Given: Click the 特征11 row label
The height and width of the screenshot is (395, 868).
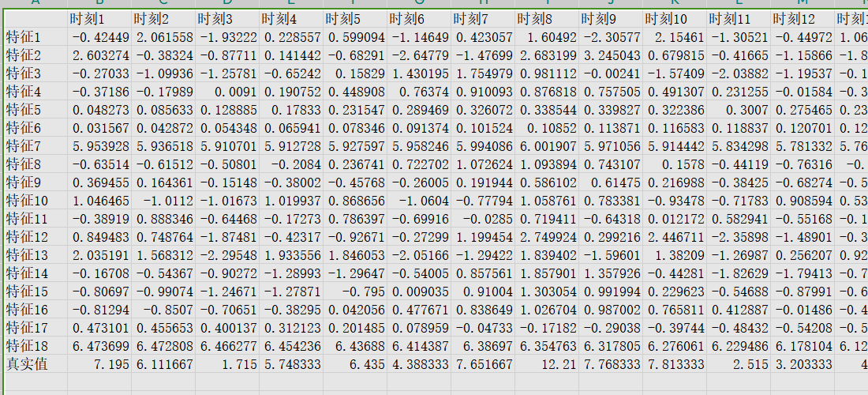Looking at the screenshot, I should [x=36, y=219].
